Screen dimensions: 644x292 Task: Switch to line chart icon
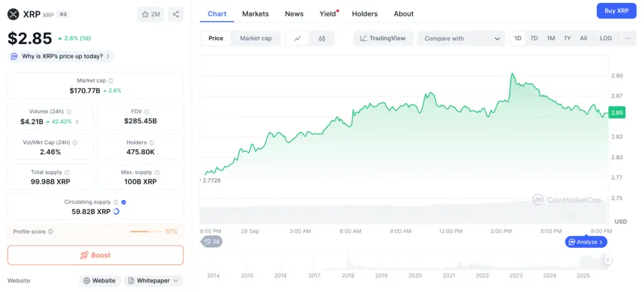(297, 38)
